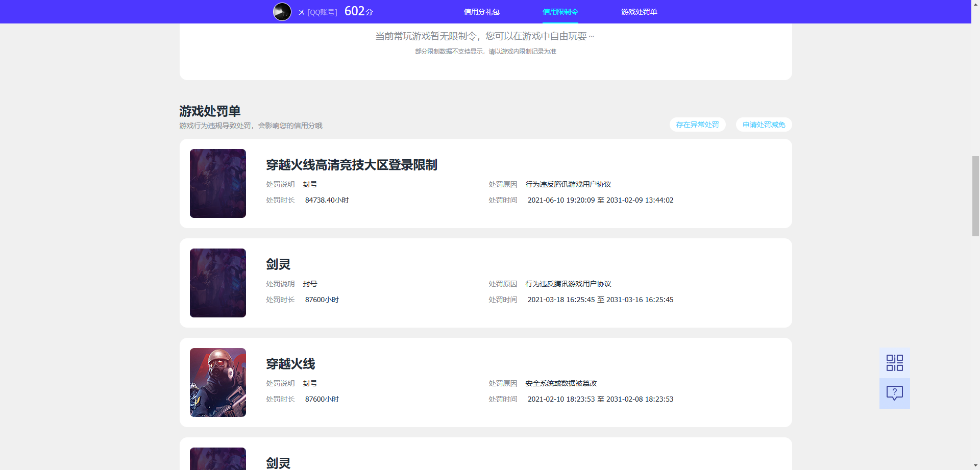Click text 当前常玩游戏暂无限制令

point(426,36)
